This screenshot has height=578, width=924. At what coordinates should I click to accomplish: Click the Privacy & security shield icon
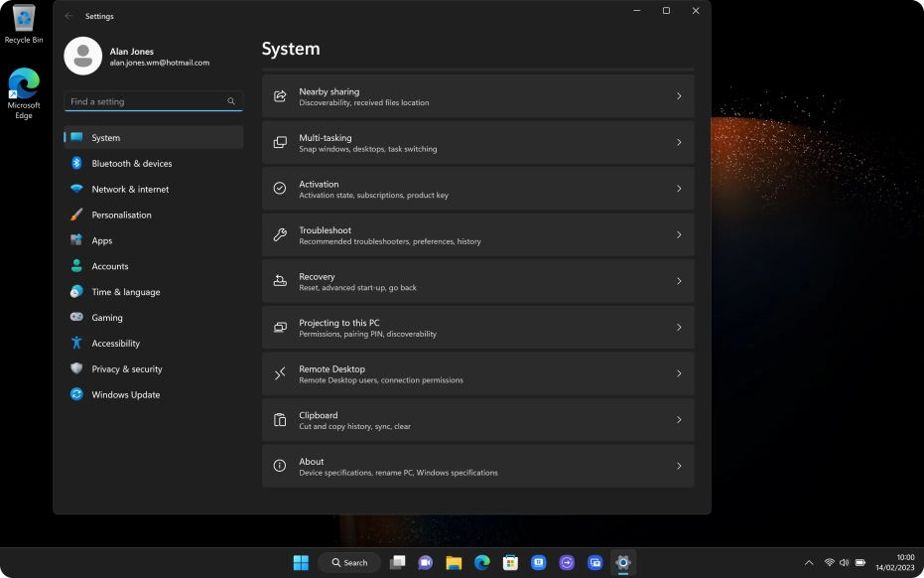76,368
